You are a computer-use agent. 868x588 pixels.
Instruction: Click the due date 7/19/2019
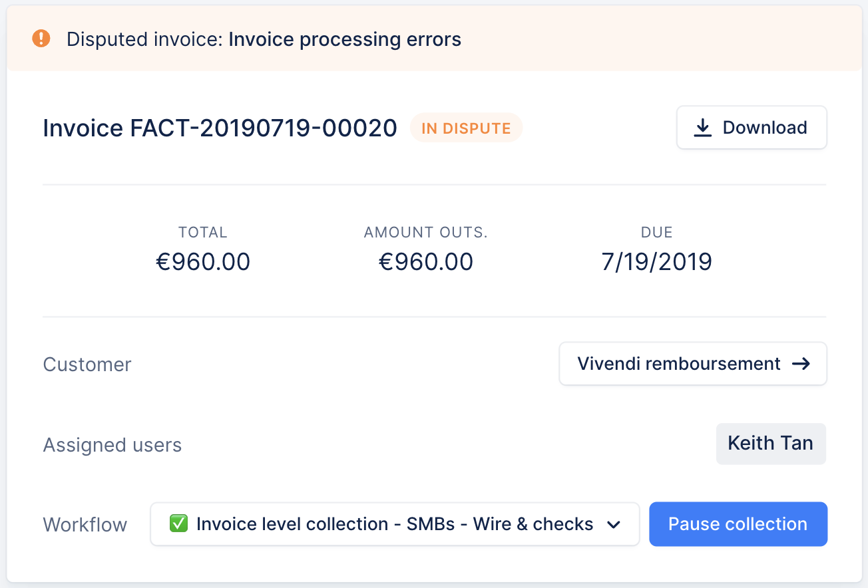tap(656, 262)
